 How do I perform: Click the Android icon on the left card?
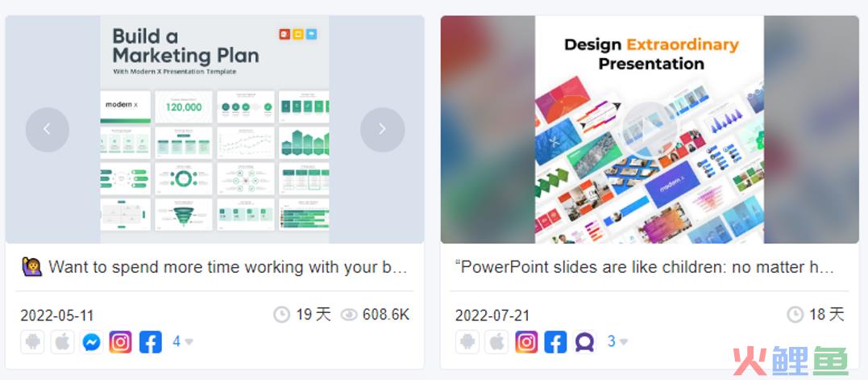[x=33, y=342]
